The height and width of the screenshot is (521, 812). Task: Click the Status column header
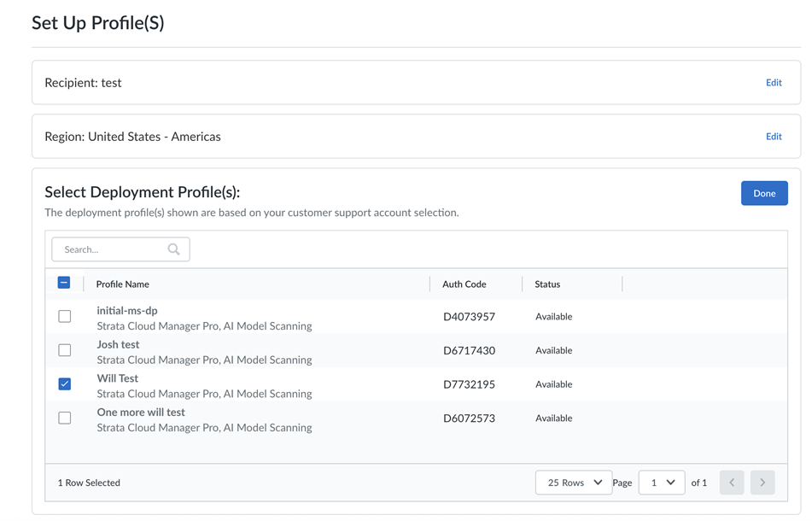click(547, 284)
